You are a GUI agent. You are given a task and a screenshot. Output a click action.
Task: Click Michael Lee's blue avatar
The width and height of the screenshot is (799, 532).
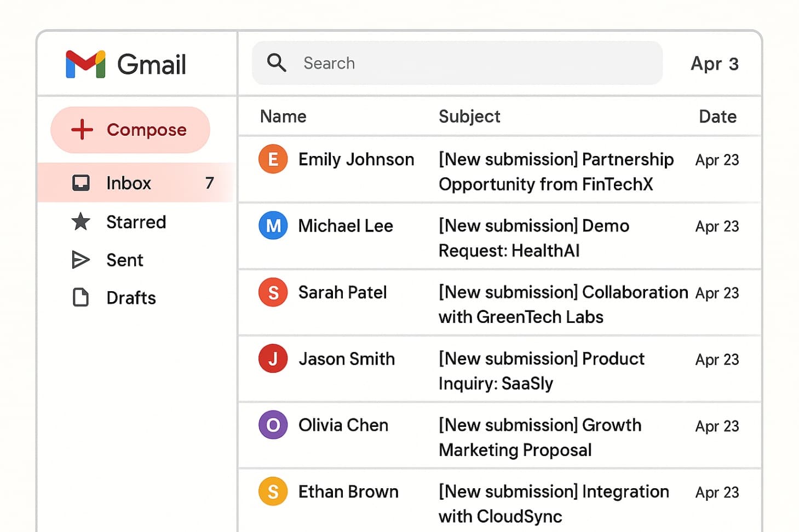click(x=273, y=225)
